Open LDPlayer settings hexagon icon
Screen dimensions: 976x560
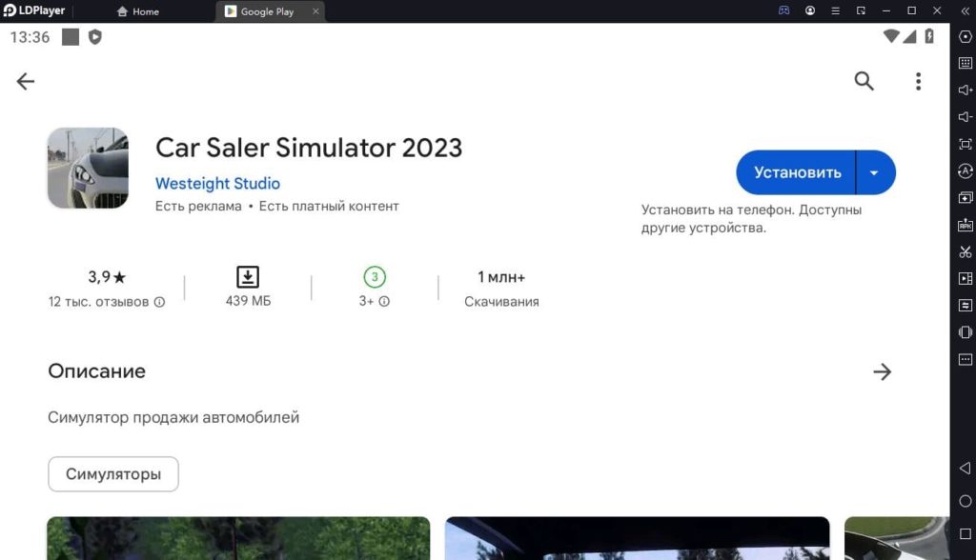point(965,37)
